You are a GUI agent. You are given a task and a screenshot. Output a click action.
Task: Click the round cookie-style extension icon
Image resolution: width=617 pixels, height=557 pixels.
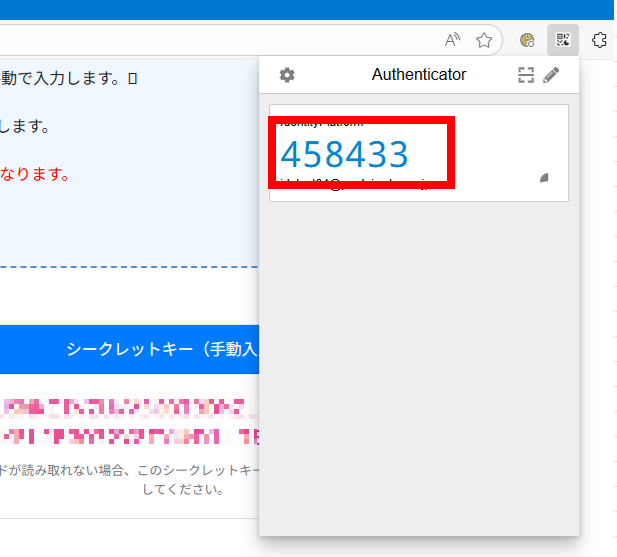(528, 41)
